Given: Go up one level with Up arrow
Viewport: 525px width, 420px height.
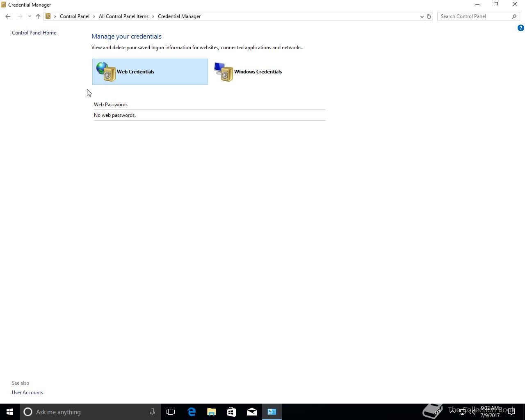Looking at the screenshot, I should [x=38, y=16].
